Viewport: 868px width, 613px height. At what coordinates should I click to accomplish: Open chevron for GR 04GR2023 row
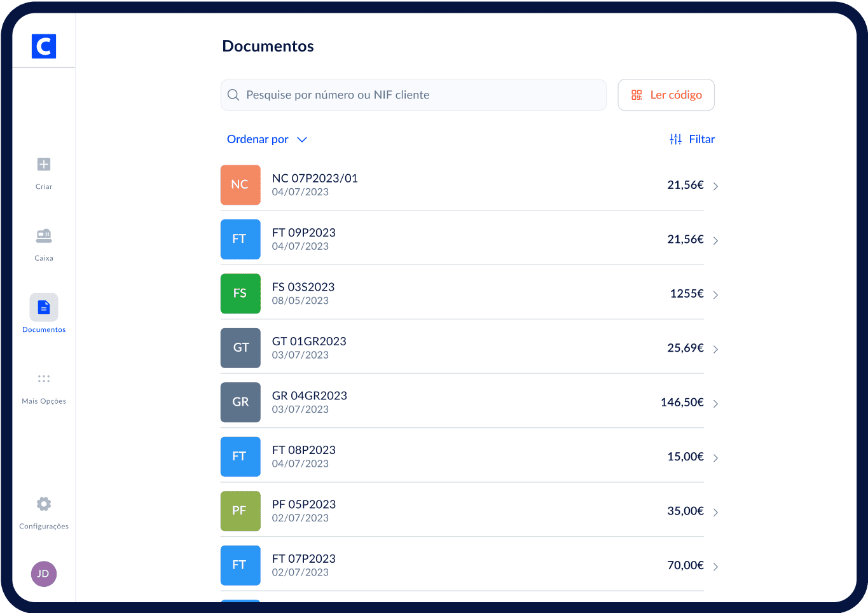point(715,404)
